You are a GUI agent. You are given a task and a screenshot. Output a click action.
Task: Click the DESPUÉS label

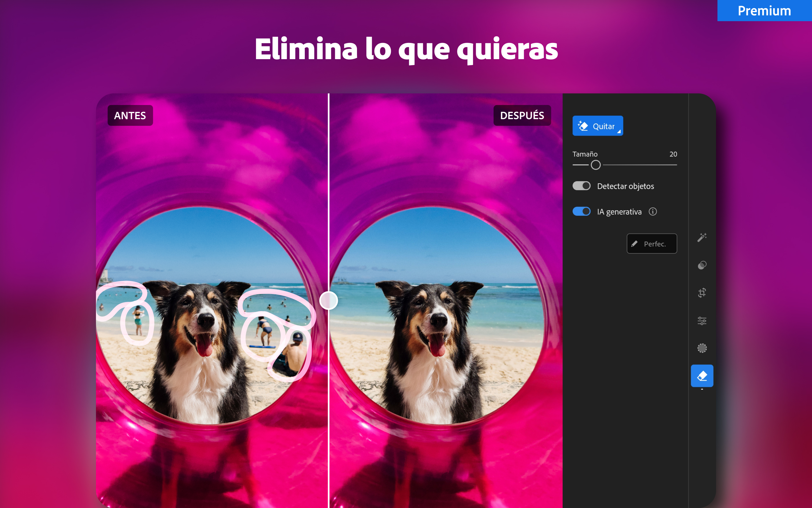click(522, 115)
